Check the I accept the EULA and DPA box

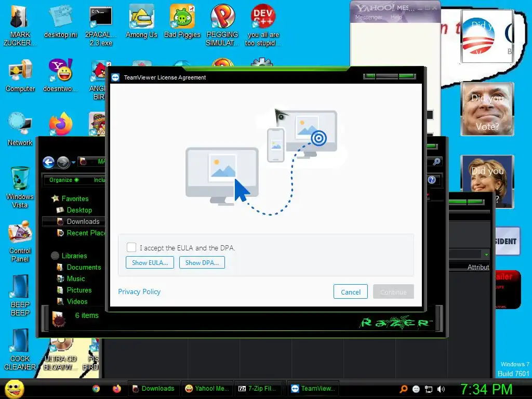tap(131, 247)
